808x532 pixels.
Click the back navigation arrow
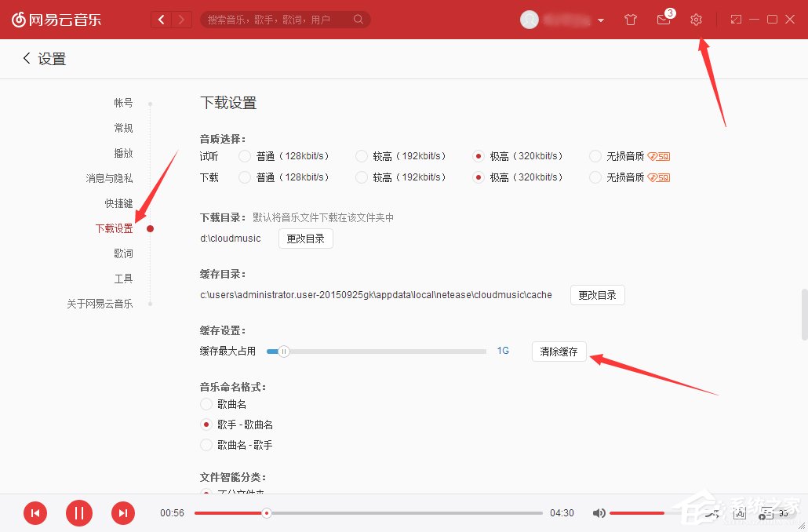coord(161,19)
